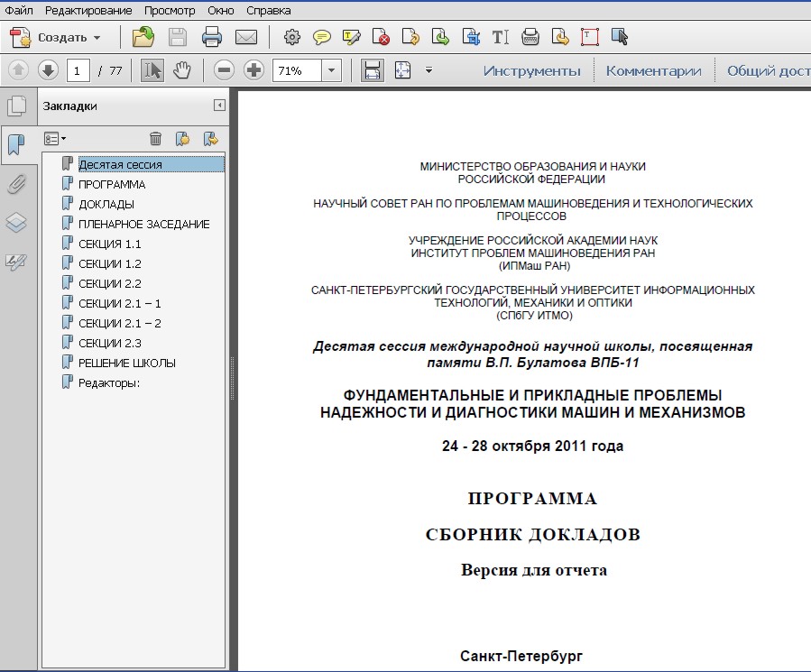The image size is (811, 672).
Task: Go to the СЕКЦИИ 2.3 bookmark
Action: (110, 343)
